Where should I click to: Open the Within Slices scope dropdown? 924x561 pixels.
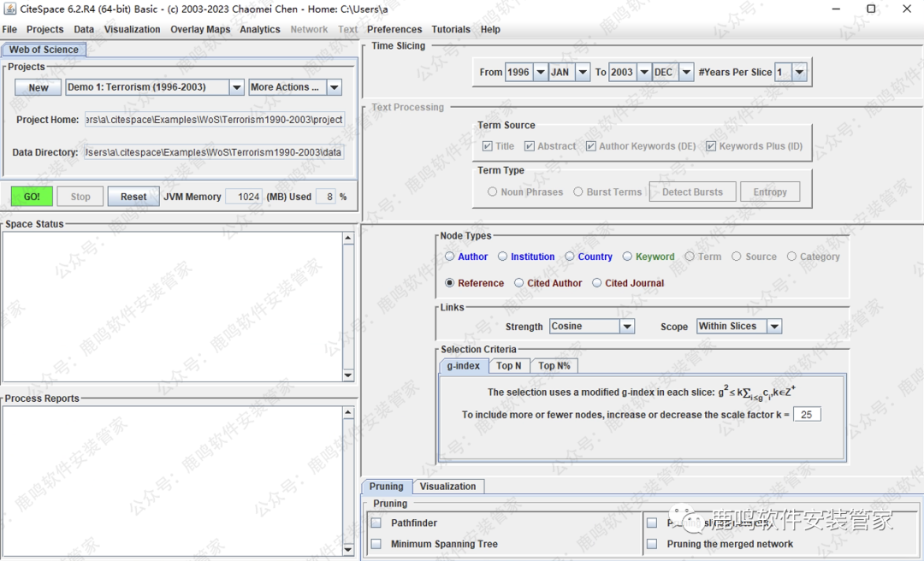point(774,327)
